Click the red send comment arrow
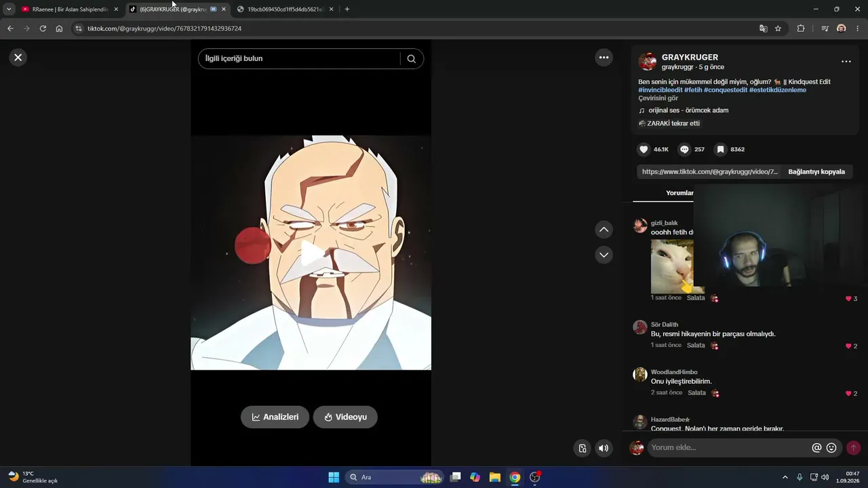868x488 pixels. pos(853,447)
